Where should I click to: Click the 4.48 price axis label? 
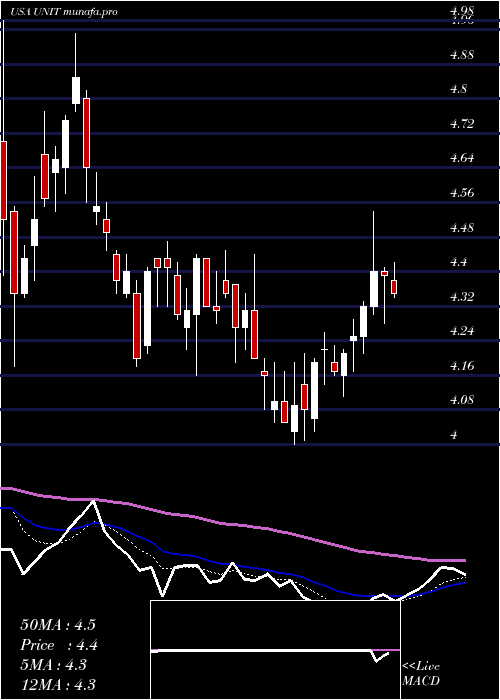463,228
